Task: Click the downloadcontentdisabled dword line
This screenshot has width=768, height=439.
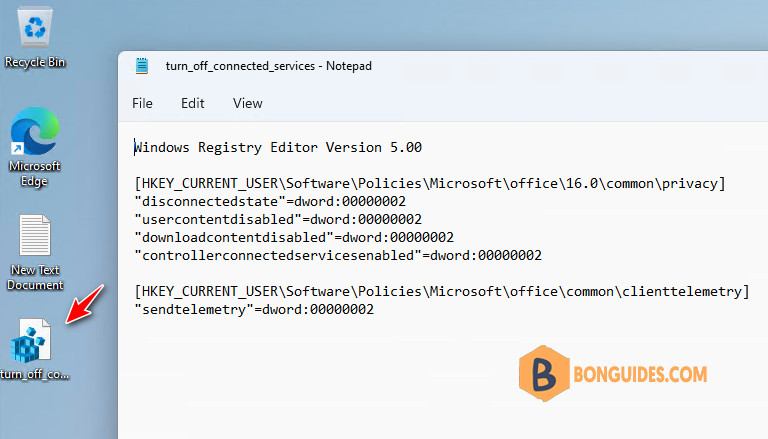Action: tap(294, 237)
